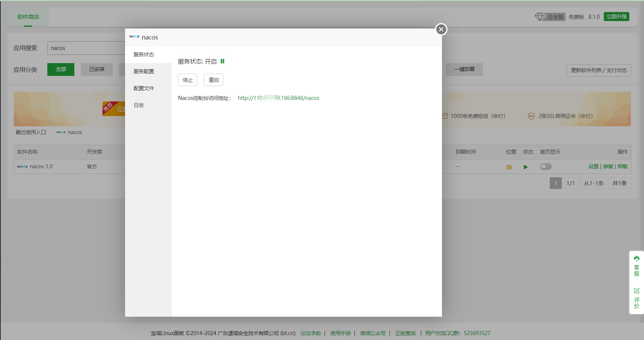Click the green running status indicator icon

click(222, 61)
